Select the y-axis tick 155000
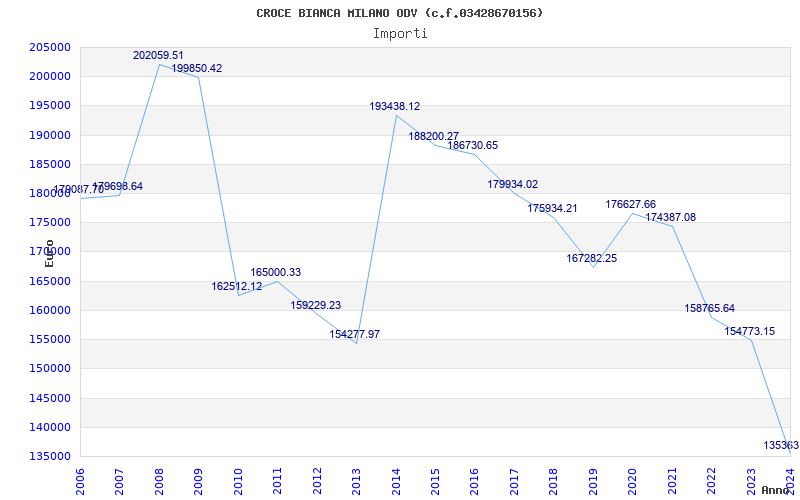 (x=50, y=339)
